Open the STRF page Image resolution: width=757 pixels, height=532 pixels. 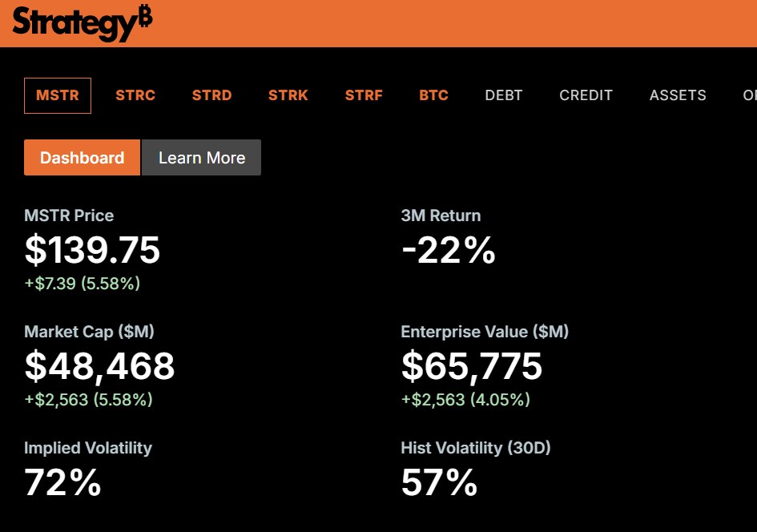(x=364, y=95)
